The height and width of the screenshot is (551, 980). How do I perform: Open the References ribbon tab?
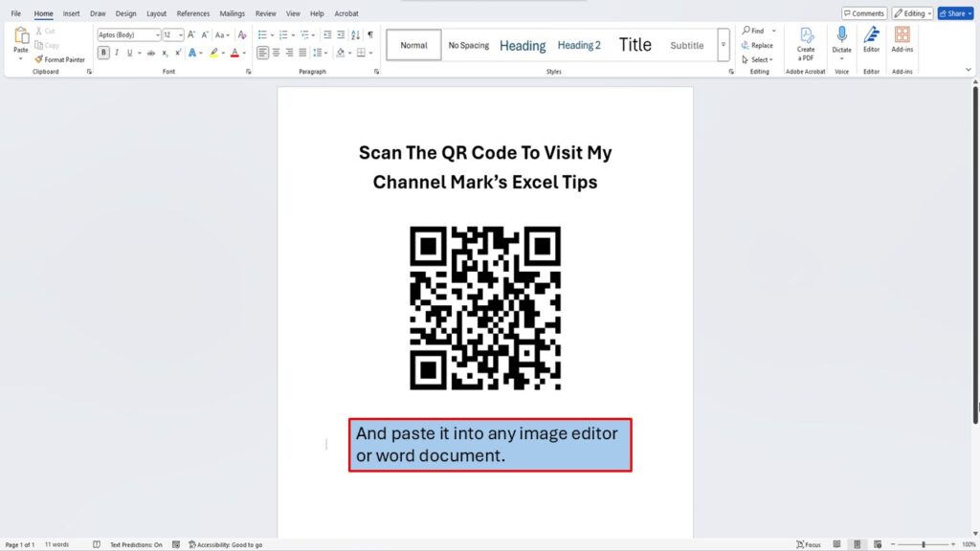point(192,13)
